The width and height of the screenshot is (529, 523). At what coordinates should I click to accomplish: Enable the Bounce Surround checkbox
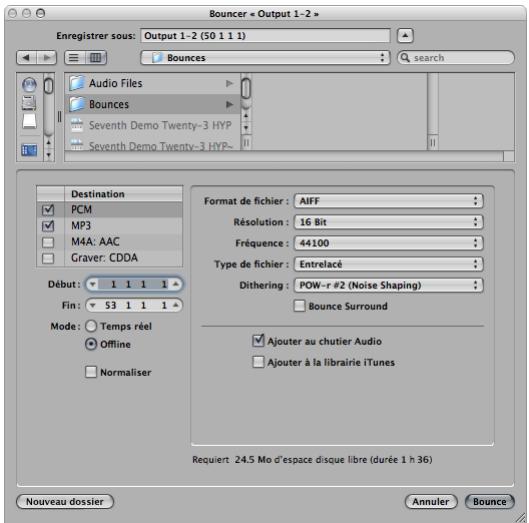pyautogui.click(x=299, y=306)
